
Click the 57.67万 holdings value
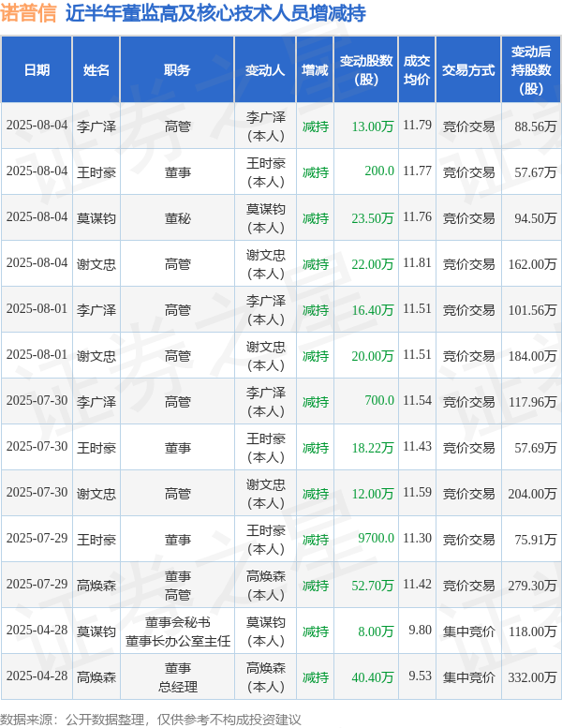535,172
